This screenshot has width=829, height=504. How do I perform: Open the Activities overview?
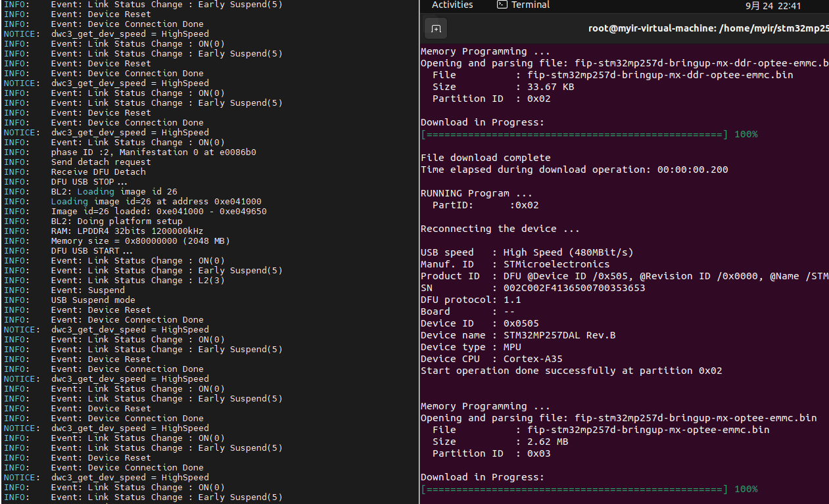coord(452,5)
